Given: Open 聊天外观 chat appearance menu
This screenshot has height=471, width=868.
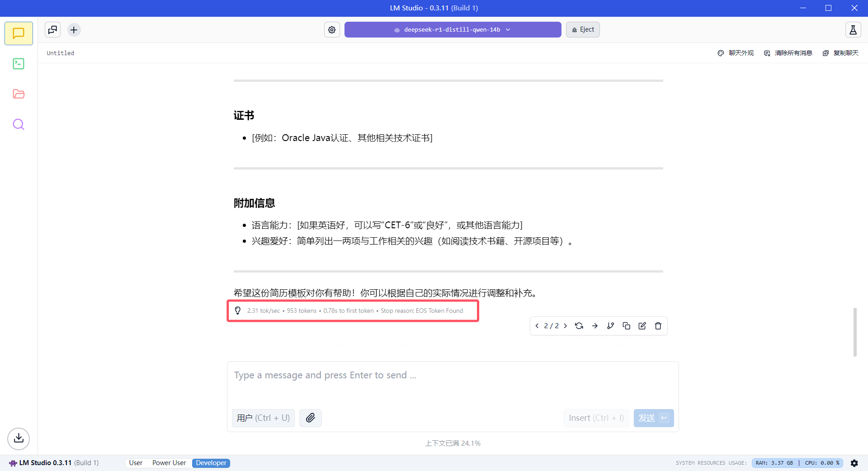Looking at the screenshot, I should (736, 53).
